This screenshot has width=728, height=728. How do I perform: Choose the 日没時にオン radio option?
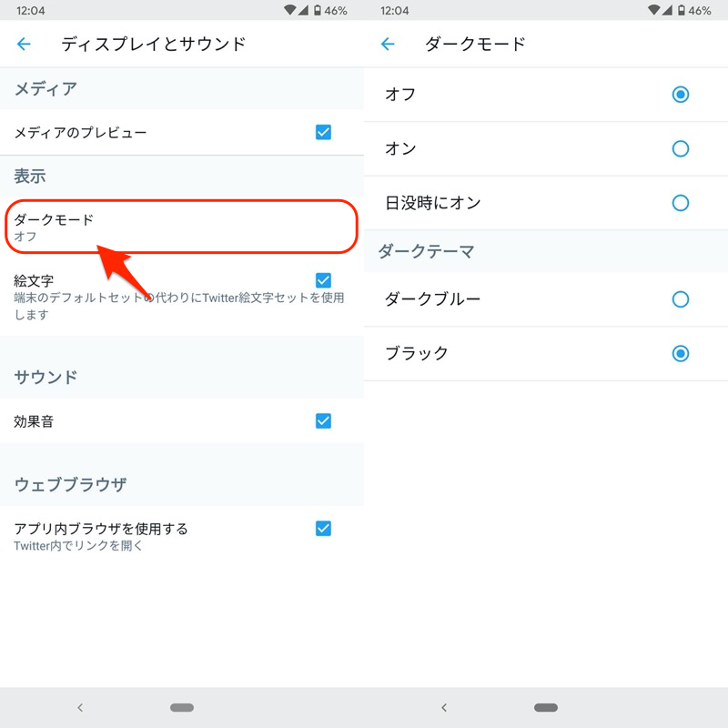coord(680,203)
